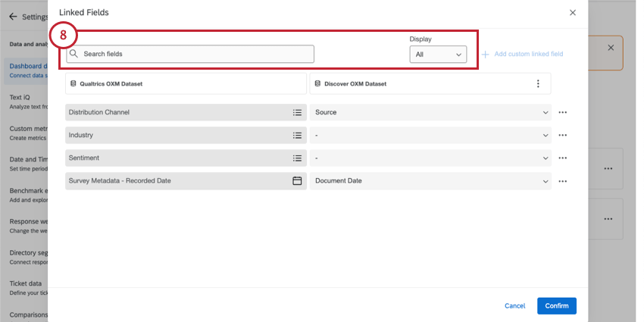644x322 pixels.
Task: Click the calendar icon for Recorded Date
Action: (297, 181)
